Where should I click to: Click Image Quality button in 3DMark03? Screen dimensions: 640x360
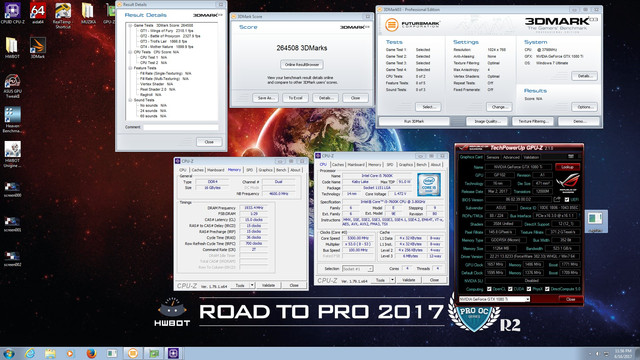[x=487, y=121]
